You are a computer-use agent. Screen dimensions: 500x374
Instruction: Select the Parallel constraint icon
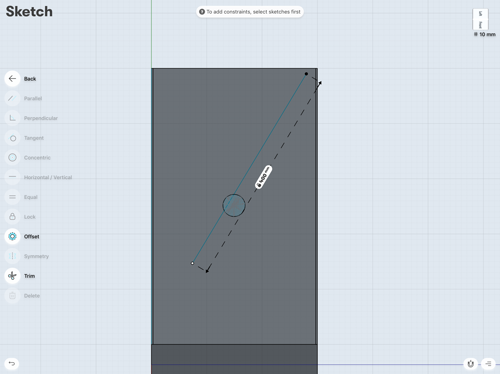[x=12, y=98]
